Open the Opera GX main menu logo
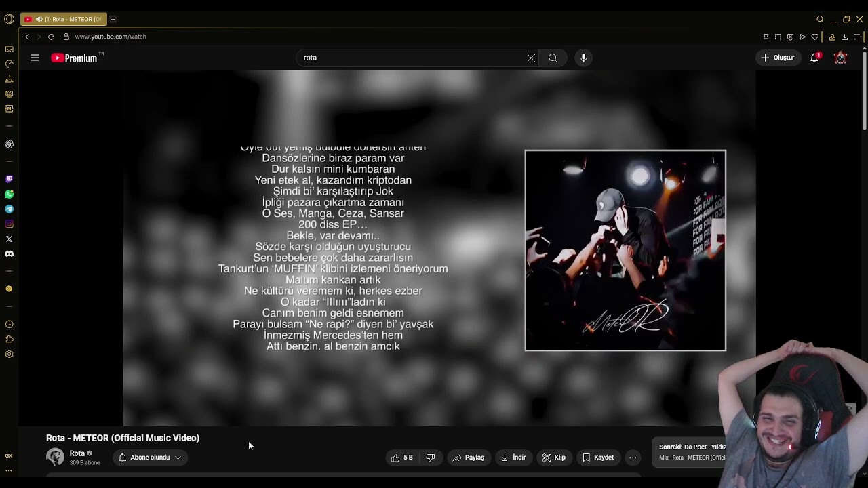 click(x=9, y=19)
